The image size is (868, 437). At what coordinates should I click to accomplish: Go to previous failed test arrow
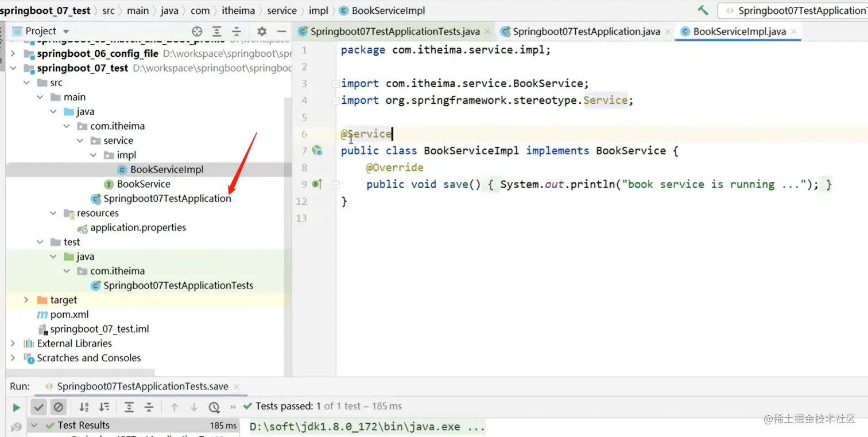[x=175, y=407]
